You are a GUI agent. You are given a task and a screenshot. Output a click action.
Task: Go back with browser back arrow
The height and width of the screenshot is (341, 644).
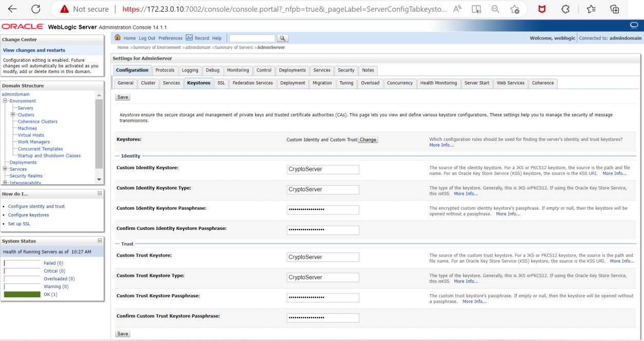(x=12, y=9)
